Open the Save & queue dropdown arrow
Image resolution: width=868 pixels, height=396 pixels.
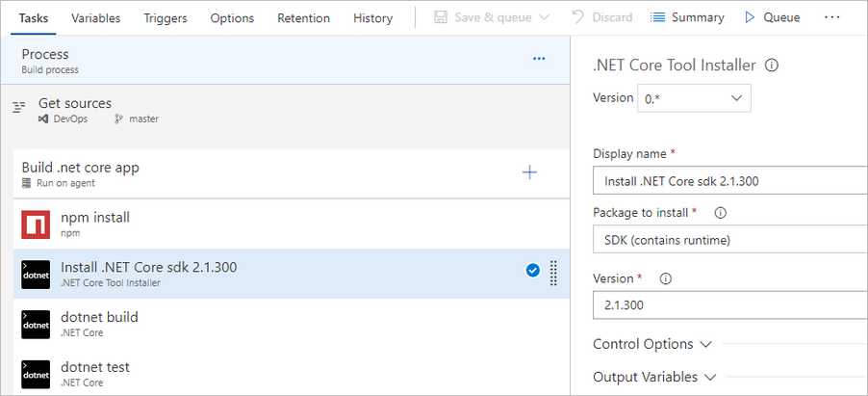point(544,17)
